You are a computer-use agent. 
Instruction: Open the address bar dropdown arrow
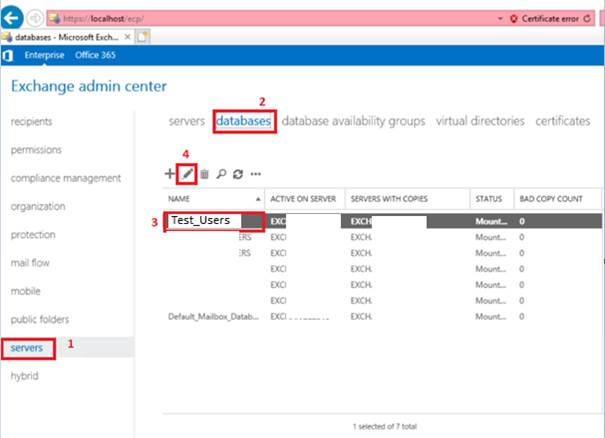pyautogui.click(x=500, y=19)
